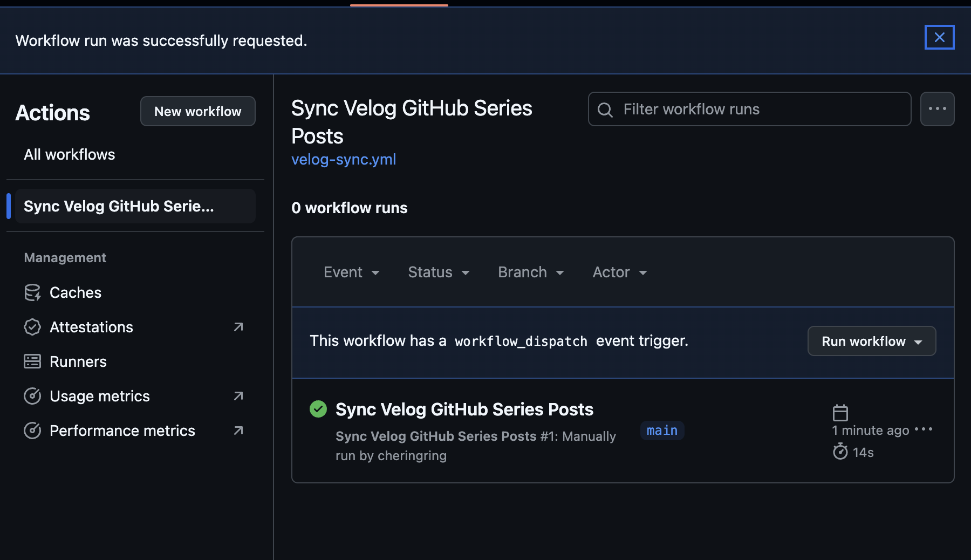The width and height of the screenshot is (971, 560).
Task: Open the Branch filter dropdown
Action: (x=531, y=272)
